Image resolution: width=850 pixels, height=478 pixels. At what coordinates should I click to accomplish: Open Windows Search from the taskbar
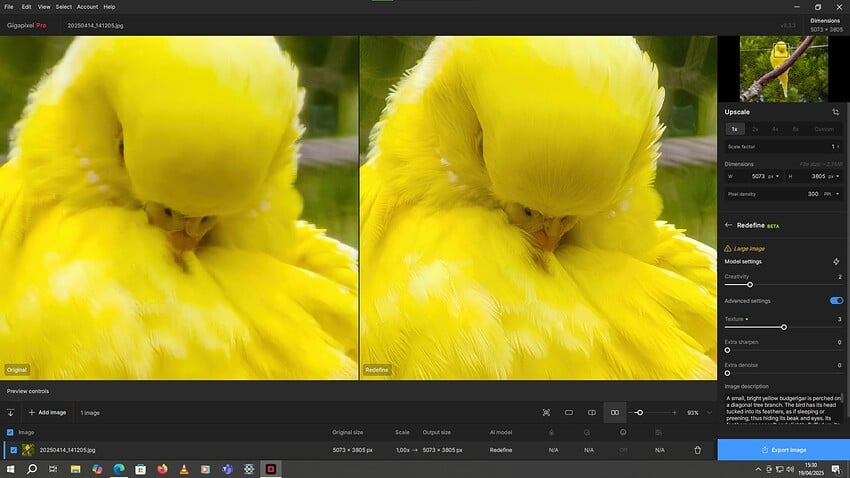click(32, 469)
